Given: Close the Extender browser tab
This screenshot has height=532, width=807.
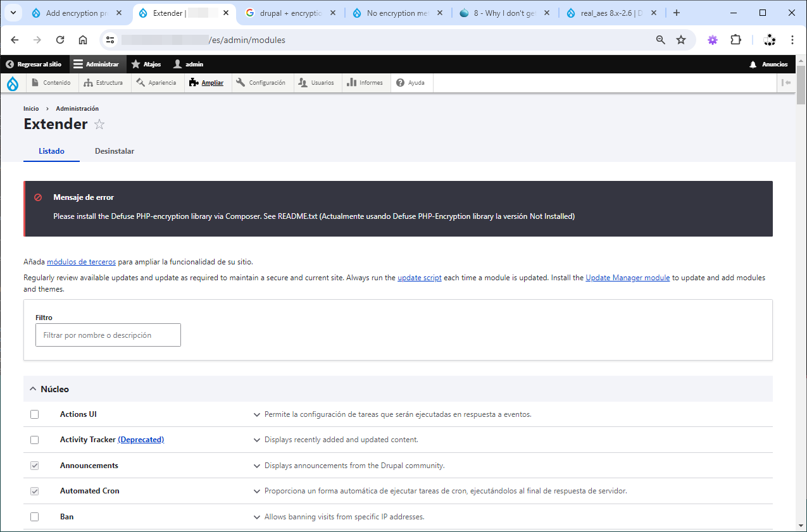Looking at the screenshot, I should [226, 13].
